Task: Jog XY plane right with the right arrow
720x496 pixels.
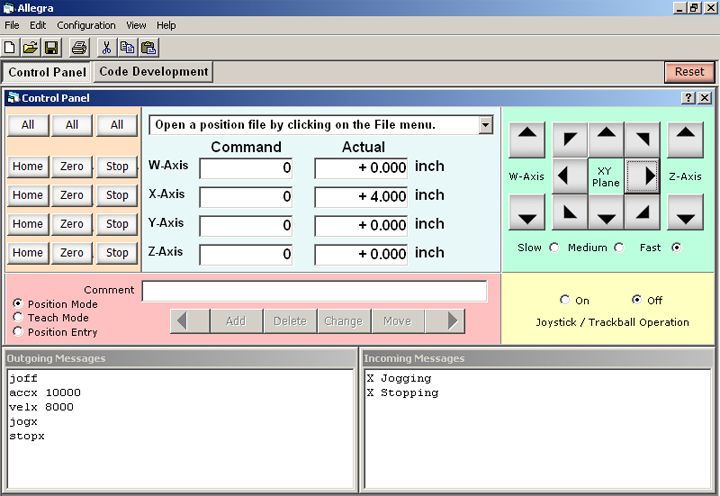Action: pos(642,175)
